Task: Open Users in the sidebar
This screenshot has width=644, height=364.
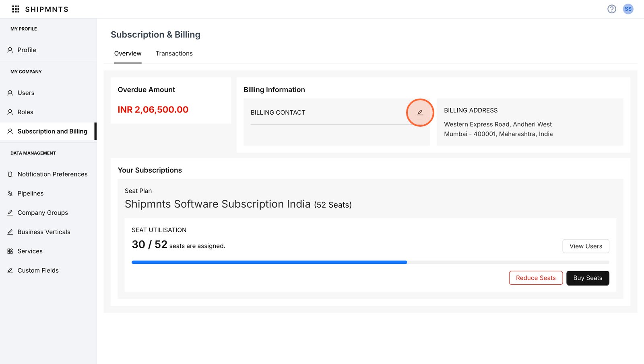Action: click(26, 93)
